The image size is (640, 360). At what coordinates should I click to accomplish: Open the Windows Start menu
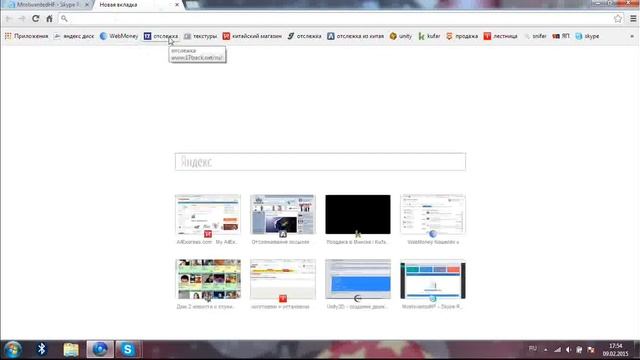tap(13, 350)
